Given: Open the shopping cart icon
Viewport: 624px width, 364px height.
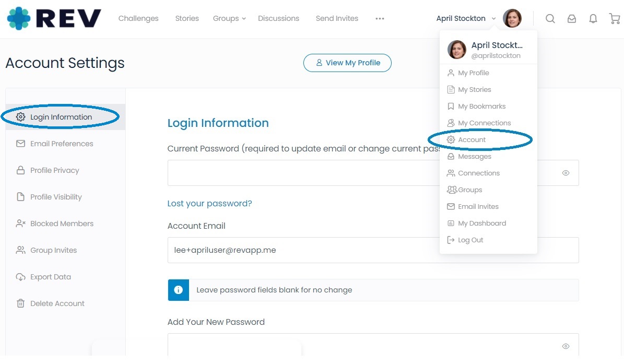Looking at the screenshot, I should [x=614, y=18].
